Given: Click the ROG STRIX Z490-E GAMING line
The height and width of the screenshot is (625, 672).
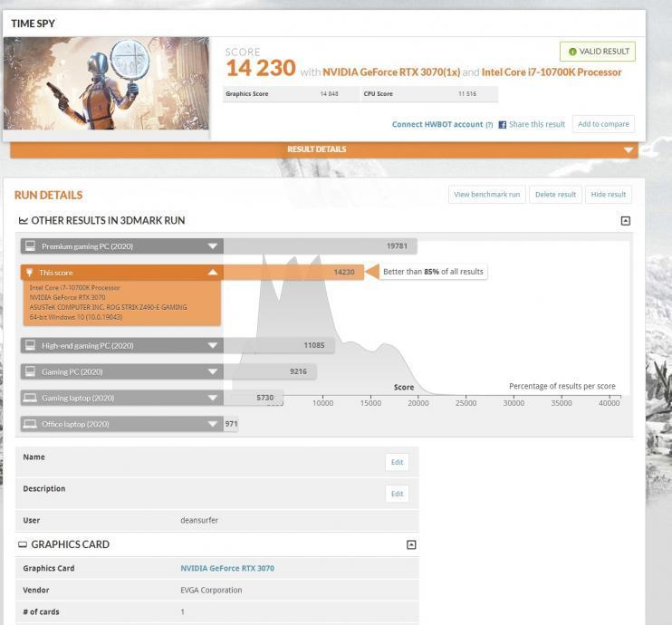Looking at the screenshot, I should point(108,307).
